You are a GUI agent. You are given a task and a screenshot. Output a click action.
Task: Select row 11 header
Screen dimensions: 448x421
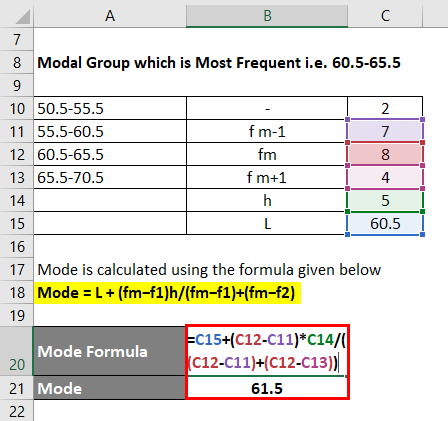pyautogui.click(x=17, y=131)
